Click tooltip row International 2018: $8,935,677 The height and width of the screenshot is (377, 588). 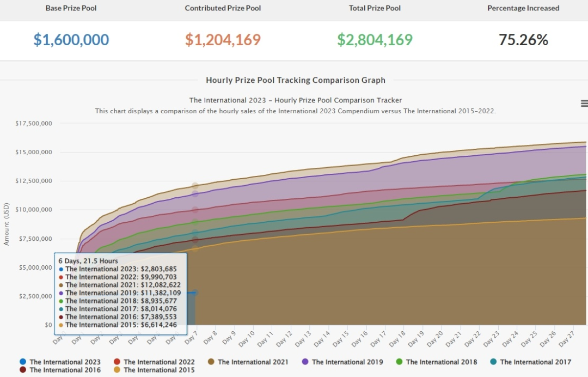pyautogui.click(x=118, y=301)
